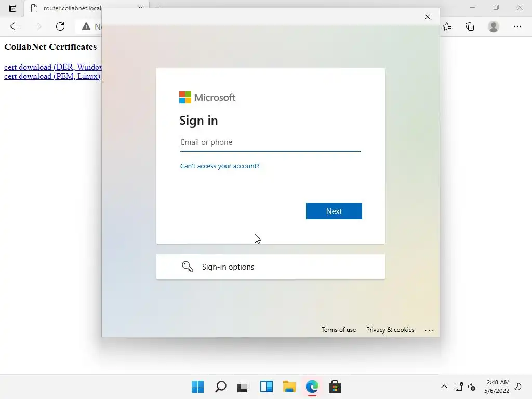Open the clock showing 2:48 AM
Screen dimensions: 532x399
point(497,387)
